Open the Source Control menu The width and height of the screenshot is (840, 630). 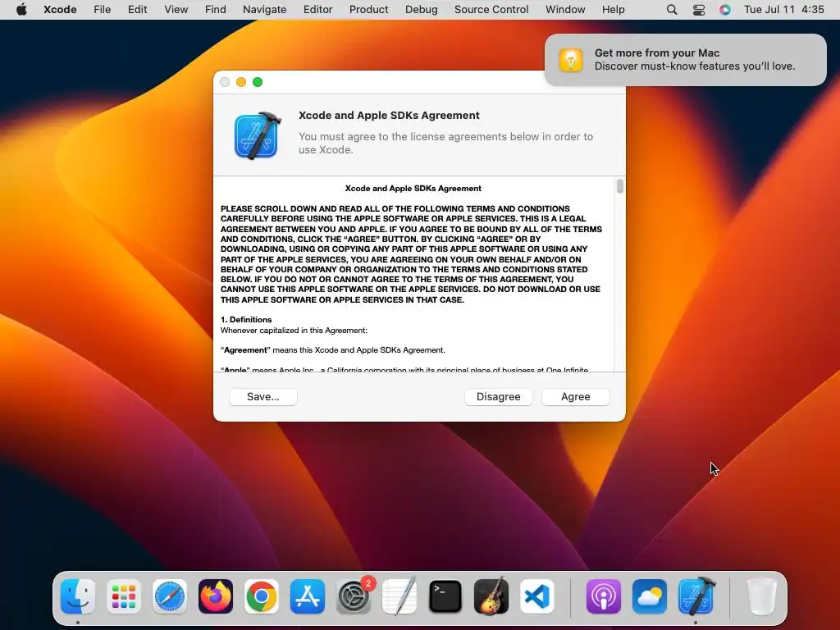pyautogui.click(x=491, y=9)
